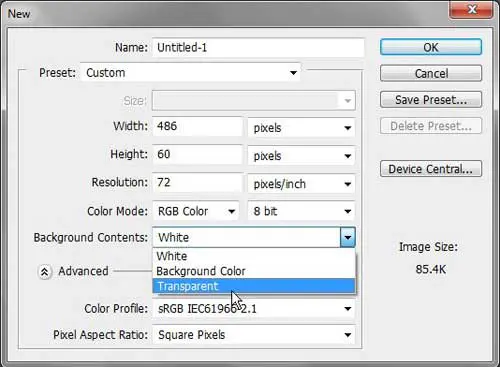Open the Width units dropdown

tap(301, 128)
